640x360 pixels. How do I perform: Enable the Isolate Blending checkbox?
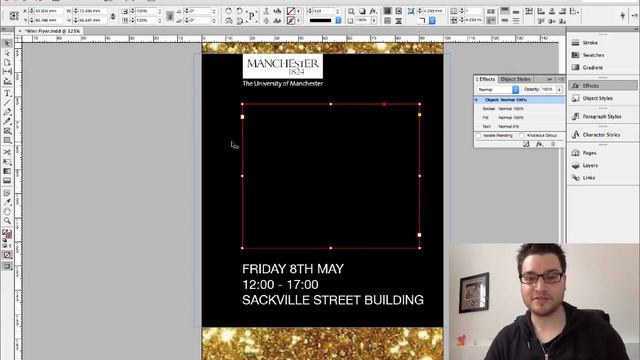click(478, 136)
